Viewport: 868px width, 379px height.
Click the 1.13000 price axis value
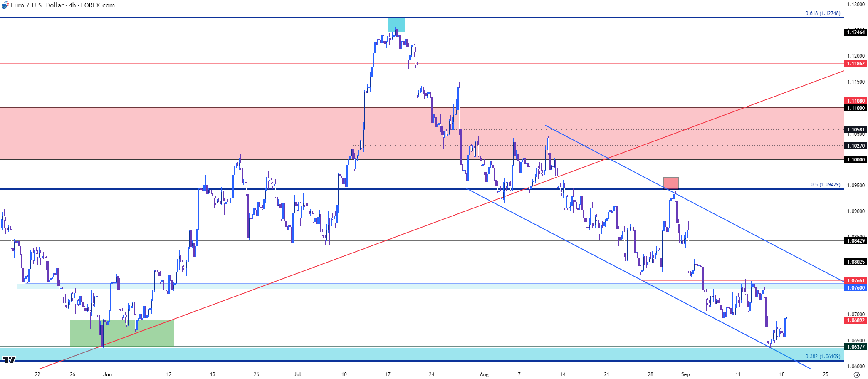[856, 5]
